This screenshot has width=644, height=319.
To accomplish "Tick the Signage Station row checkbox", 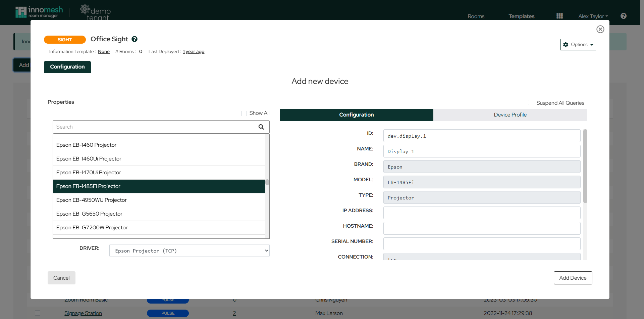I will [x=38, y=313].
